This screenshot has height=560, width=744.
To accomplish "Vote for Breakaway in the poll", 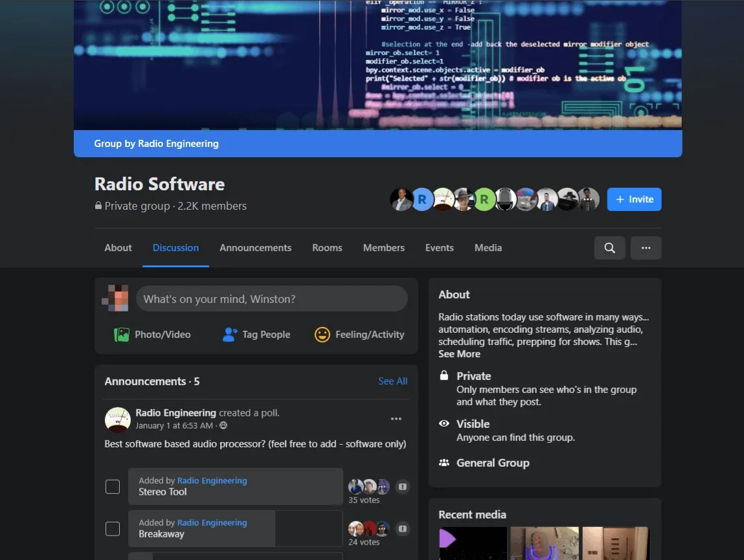I will (x=112, y=528).
